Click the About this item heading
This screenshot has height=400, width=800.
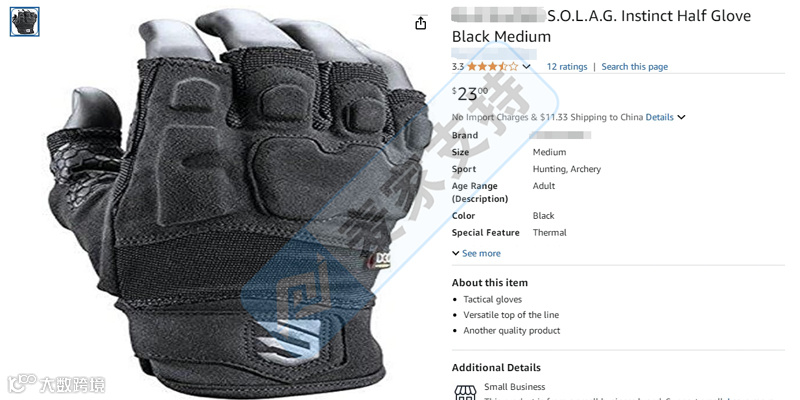coord(490,283)
